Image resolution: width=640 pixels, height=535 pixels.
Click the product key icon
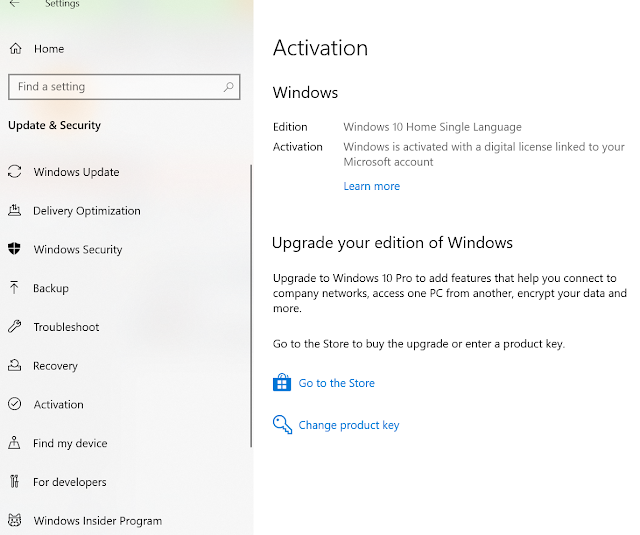click(282, 424)
